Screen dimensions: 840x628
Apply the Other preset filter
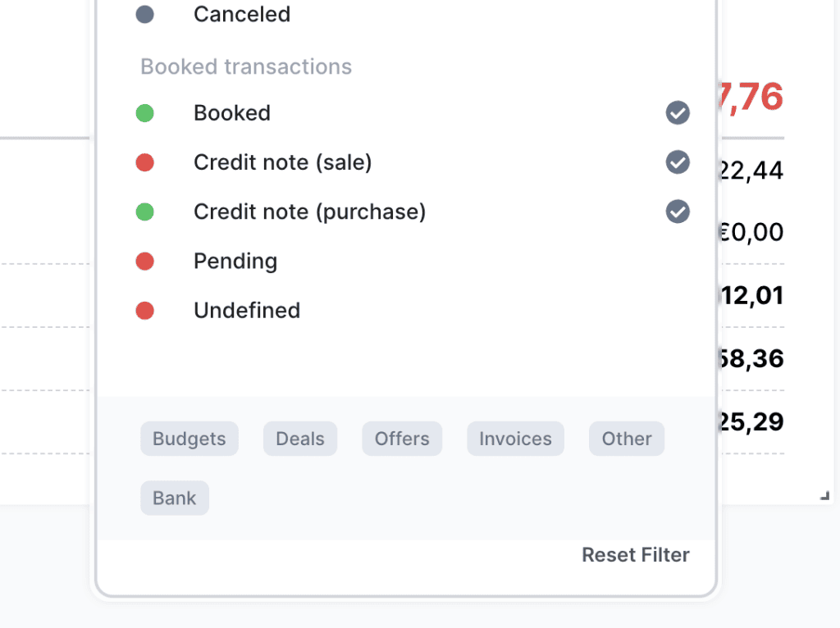coord(627,439)
